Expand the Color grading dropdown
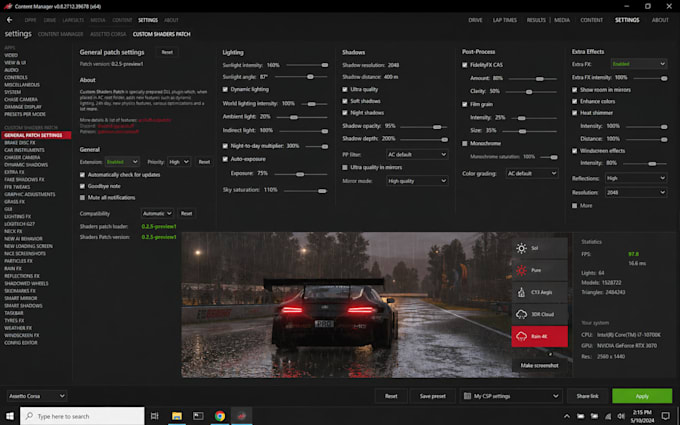This screenshot has height=425, width=680. click(532, 173)
